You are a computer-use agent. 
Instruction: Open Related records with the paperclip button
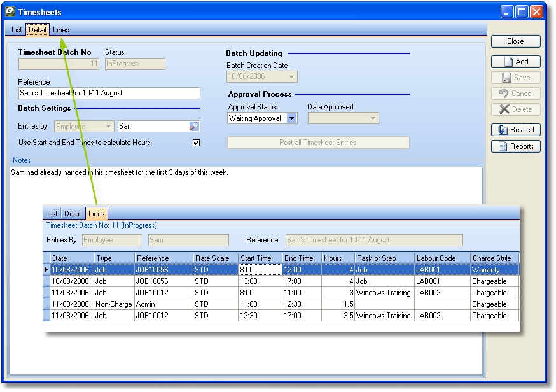pyautogui.click(x=515, y=130)
